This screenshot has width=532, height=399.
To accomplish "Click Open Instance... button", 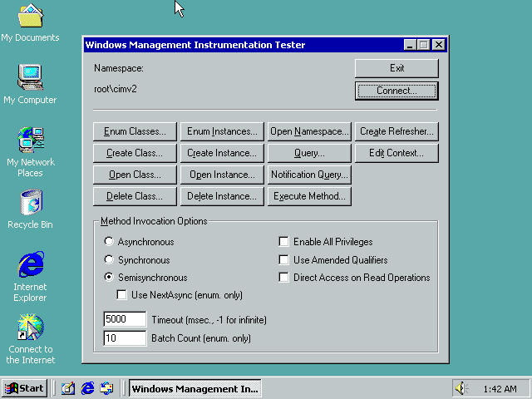I will tap(222, 175).
